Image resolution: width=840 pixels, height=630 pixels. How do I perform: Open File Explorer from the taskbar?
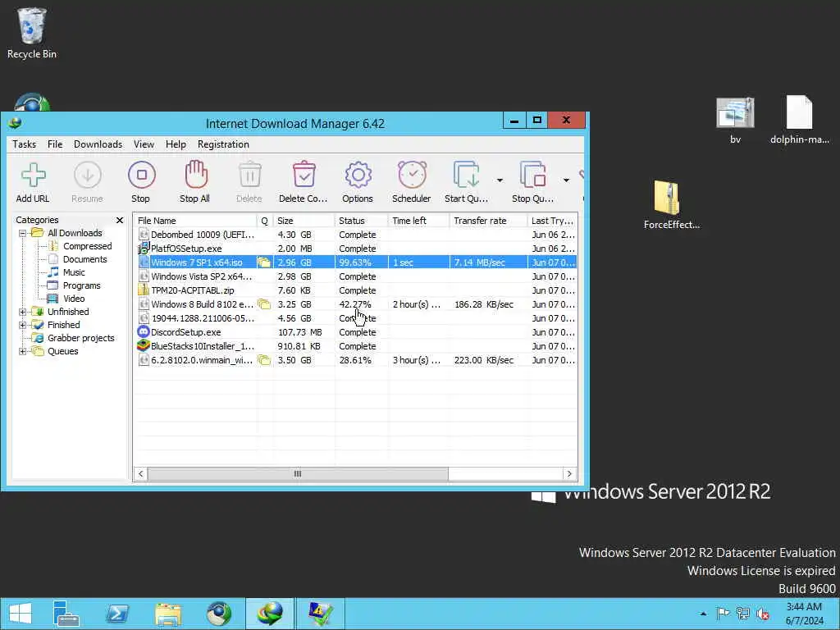(x=168, y=614)
